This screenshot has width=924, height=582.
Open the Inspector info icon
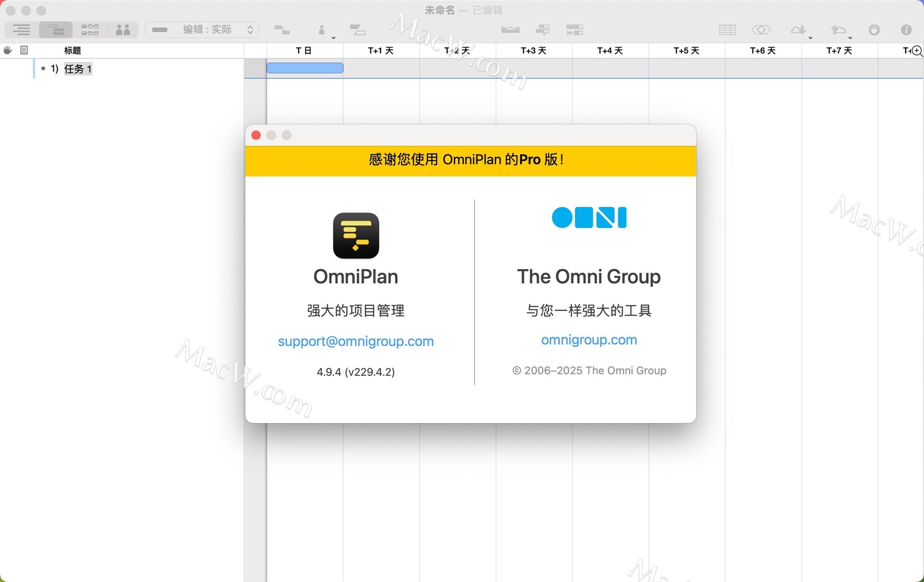(x=906, y=30)
